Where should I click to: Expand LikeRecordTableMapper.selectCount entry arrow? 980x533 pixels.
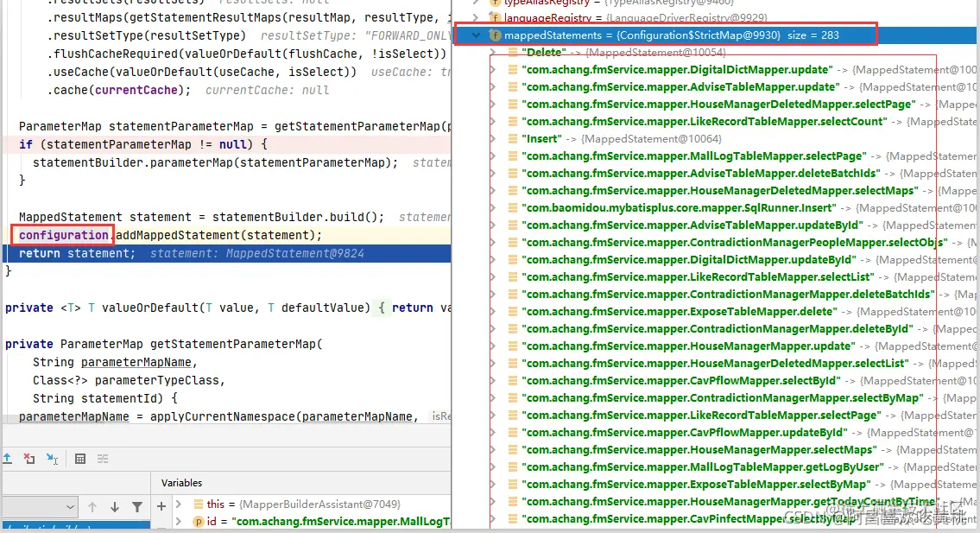click(493, 121)
